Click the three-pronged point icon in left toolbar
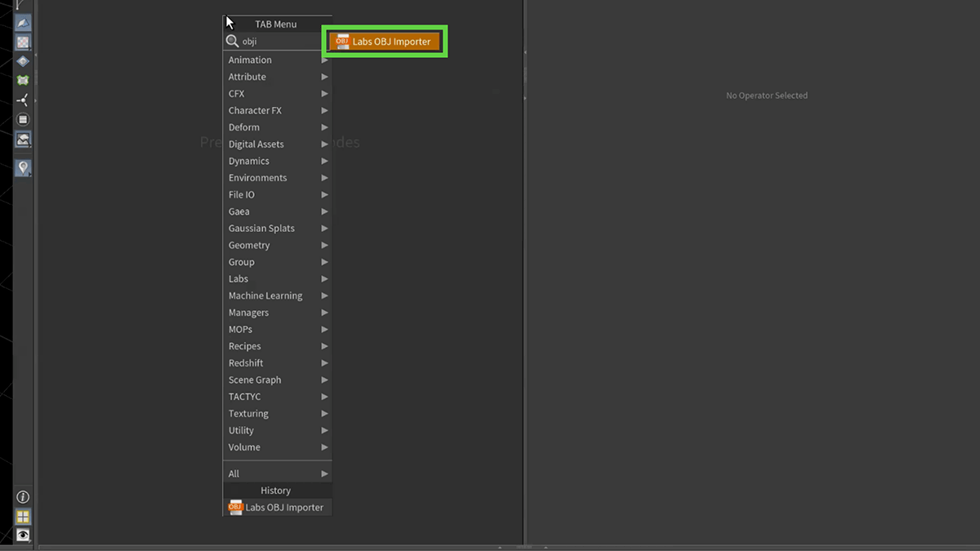The image size is (980, 551). tap(23, 100)
